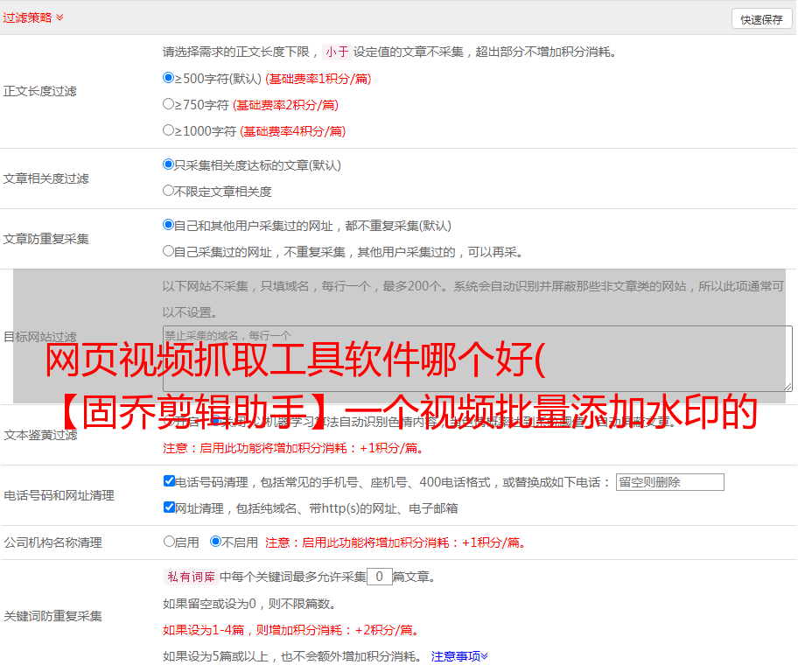Click the 公司机构名称清理 row label
Screen dimensions: 798x672
coord(52,542)
